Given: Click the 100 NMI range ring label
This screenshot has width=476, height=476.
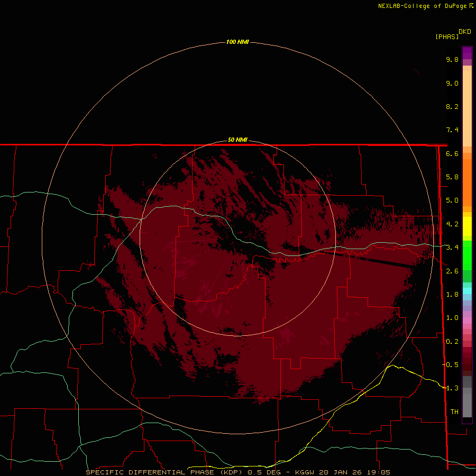Looking at the screenshot, I should click(237, 42).
